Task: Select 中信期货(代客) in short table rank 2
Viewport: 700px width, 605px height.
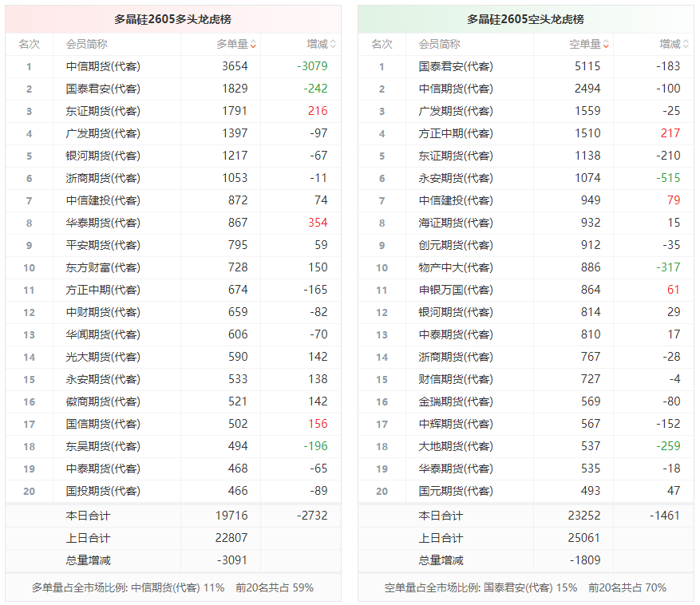Action: tap(456, 89)
